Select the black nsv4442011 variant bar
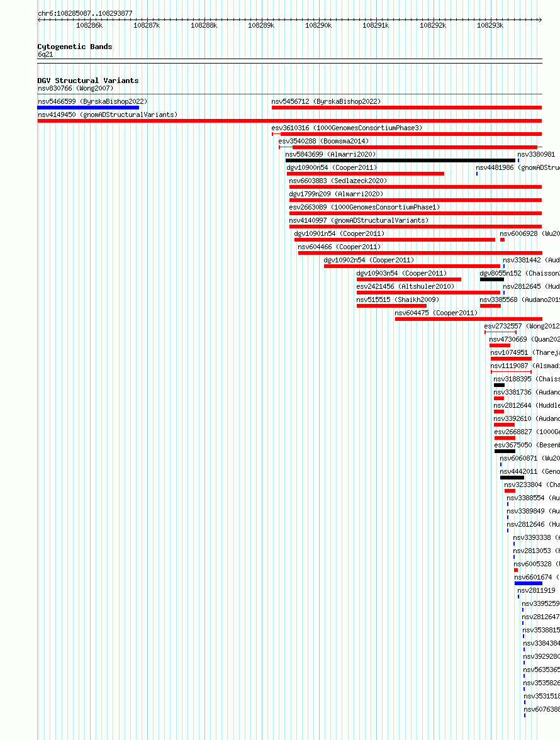The width and height of the screenshot is (560, 740). pyautogui.click(x=512, y=478)
